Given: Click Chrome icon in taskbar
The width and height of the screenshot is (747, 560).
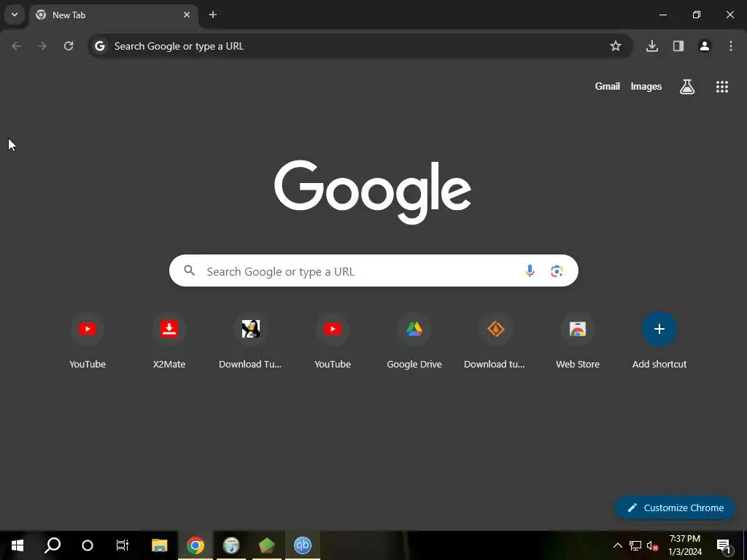Looking at the screenshot, I should click(x=196, y=545).
